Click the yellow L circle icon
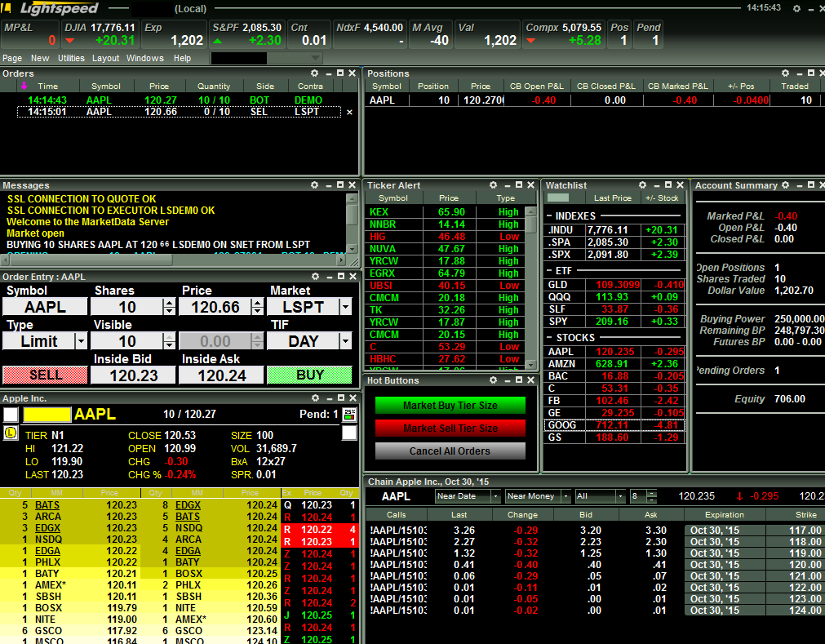The width and height of the screenshot is (825, 644). [x=11, y=433]
